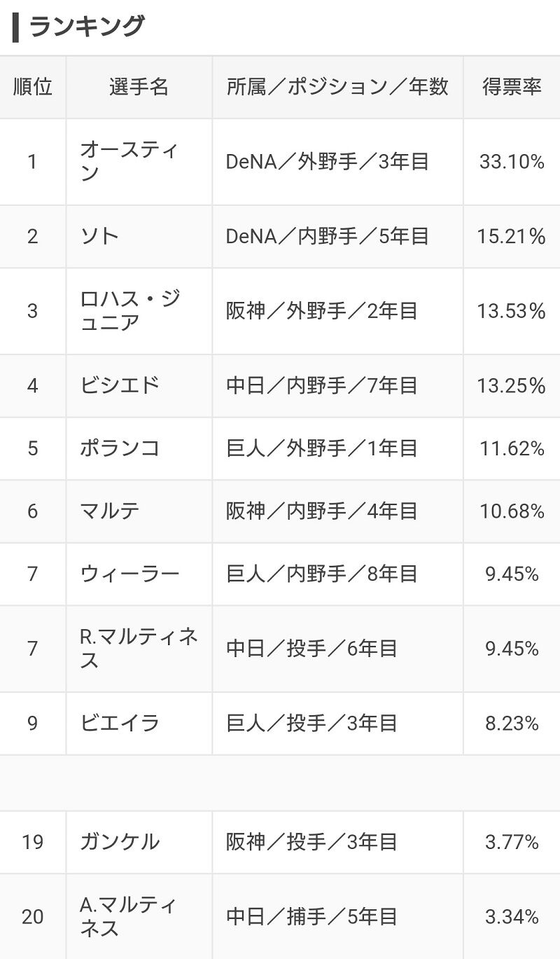
Task: Click ガンケル in rank 19
Action: coord(120,842)
